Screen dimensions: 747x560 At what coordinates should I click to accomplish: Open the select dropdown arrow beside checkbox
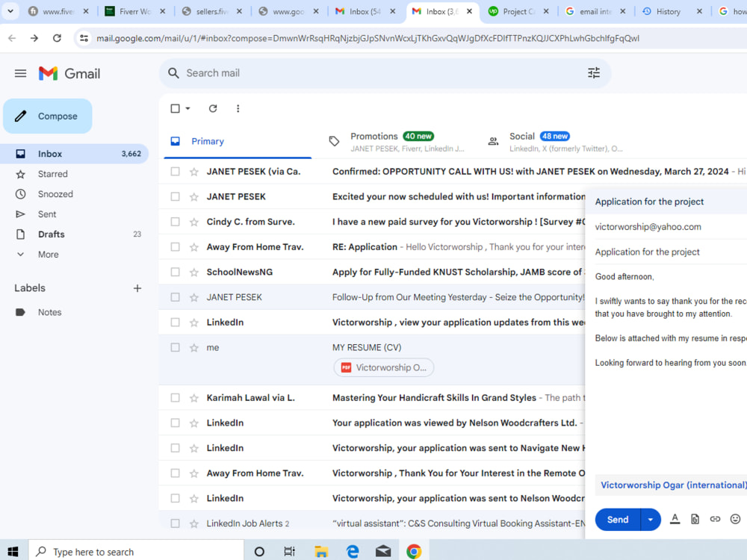187,108
